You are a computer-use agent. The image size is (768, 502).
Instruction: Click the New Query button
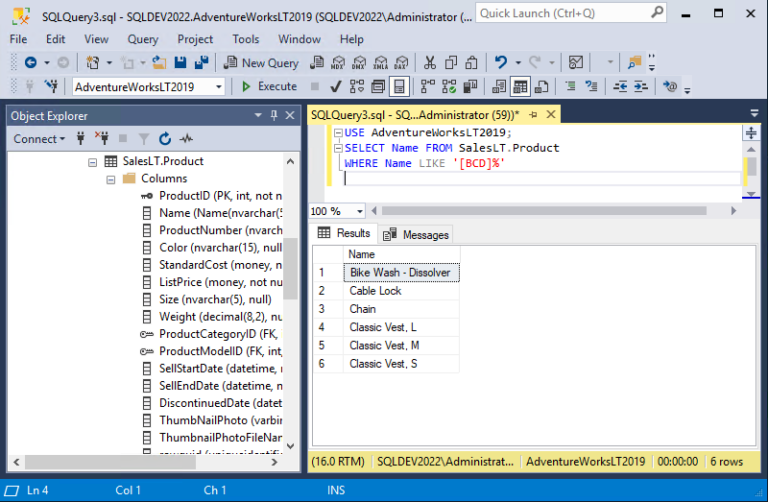coord(261,63)
